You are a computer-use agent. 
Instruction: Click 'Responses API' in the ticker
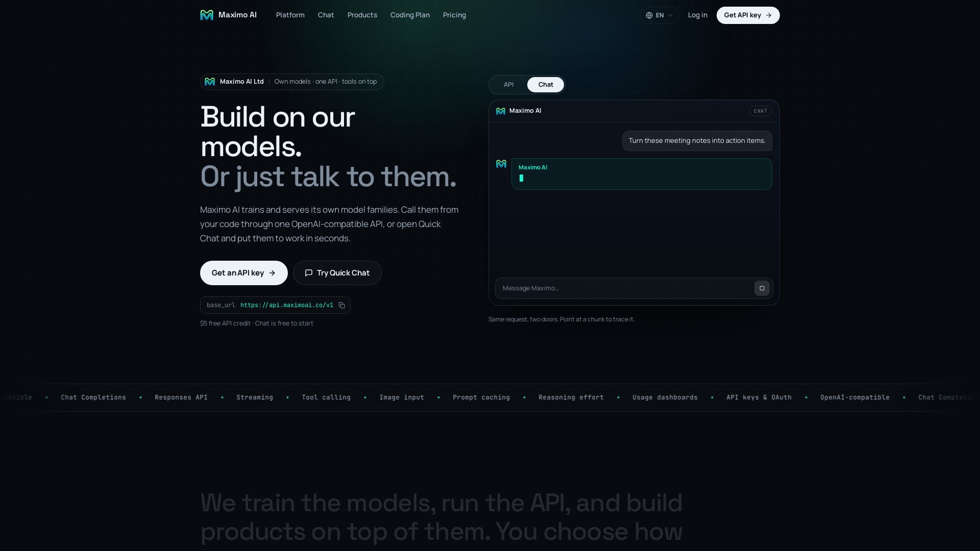181,397
